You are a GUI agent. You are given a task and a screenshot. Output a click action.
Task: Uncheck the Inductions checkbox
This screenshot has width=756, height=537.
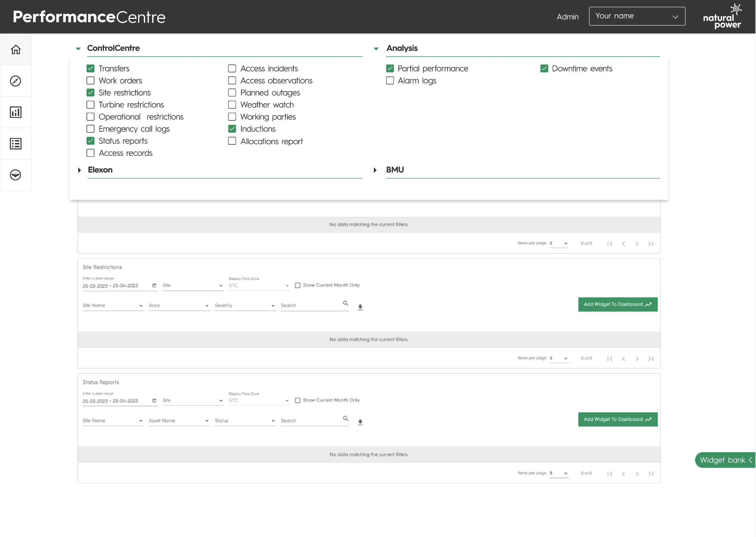click(232, 129)
